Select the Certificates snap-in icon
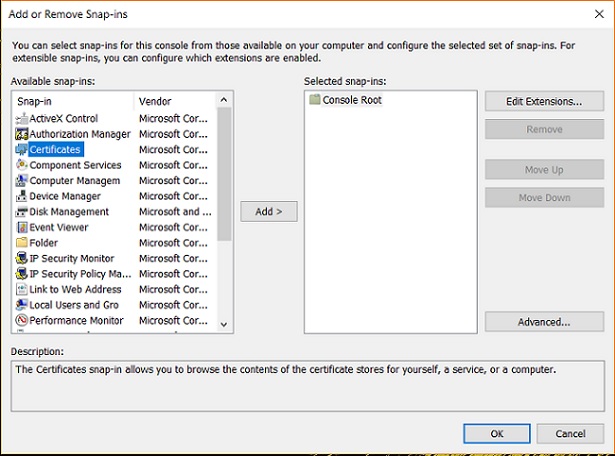This screenshot has height=456, width=615. click(22, 150)
